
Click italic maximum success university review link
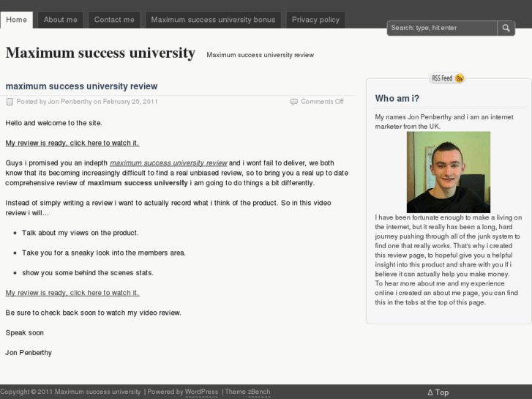168,163
